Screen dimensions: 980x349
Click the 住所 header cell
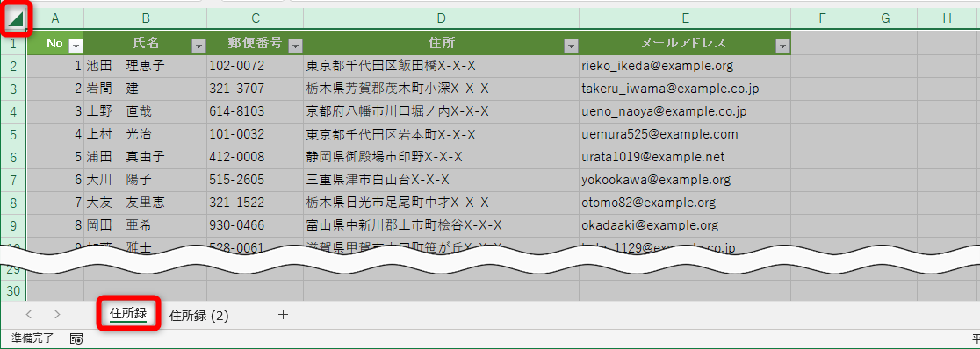[441, 43]
